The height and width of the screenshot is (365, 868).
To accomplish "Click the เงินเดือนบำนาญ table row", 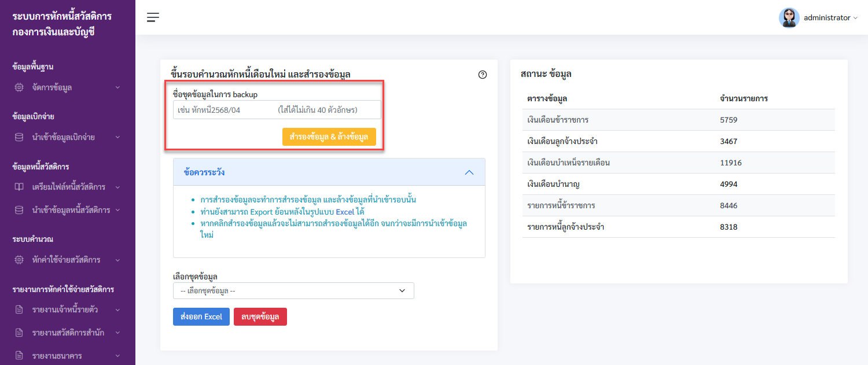I will 678,184.
